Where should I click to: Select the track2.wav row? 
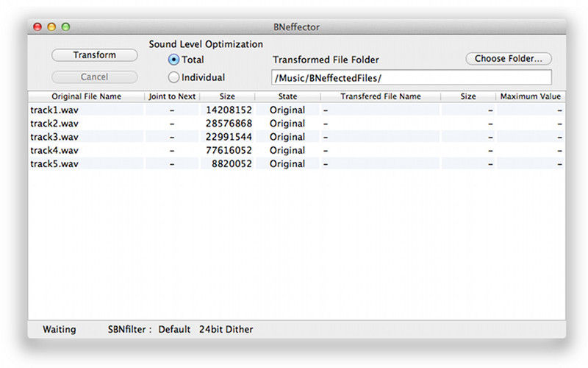coord(297,124)
